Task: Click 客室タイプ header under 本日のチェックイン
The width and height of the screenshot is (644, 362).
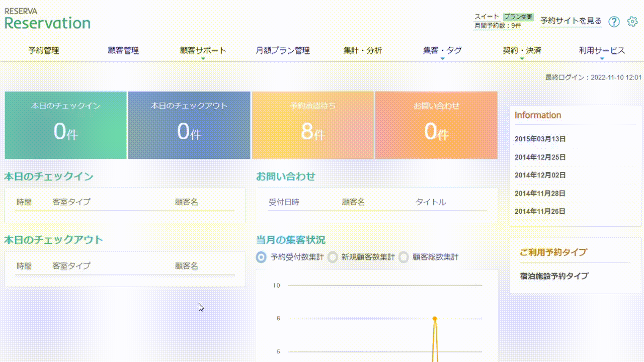Action: click(x=71, y=202)
